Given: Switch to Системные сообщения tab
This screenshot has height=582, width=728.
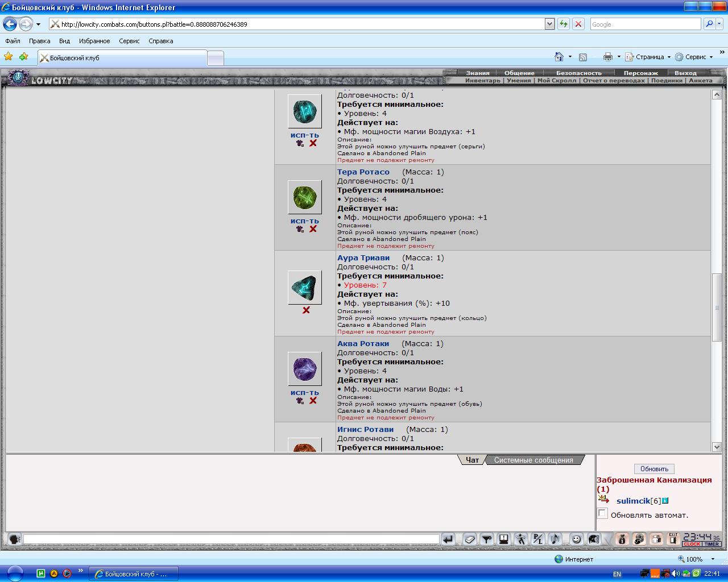Looking at the screenshot, I should pyautogui.click(x=533, y=460).
